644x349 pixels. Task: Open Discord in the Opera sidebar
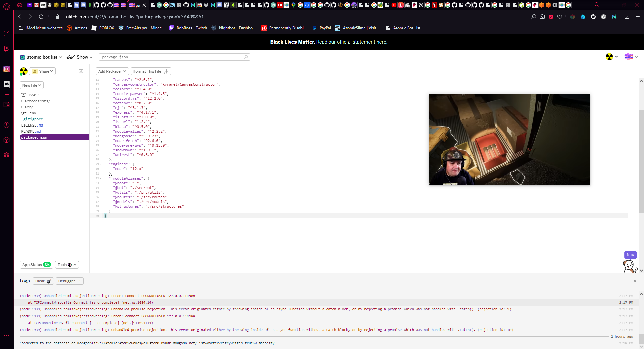(6, 84)
